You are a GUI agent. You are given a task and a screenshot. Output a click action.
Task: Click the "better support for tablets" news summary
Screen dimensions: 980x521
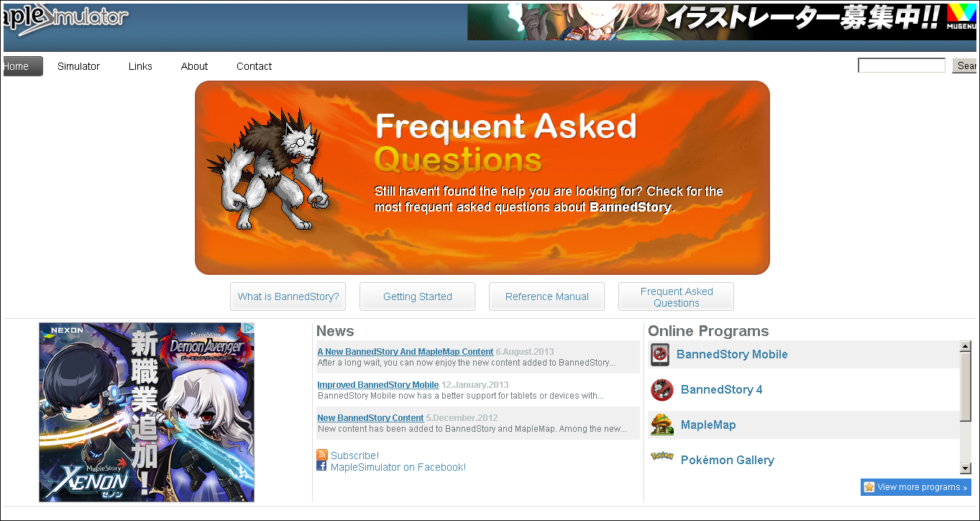pyautogui.click(x=461, y=396)
